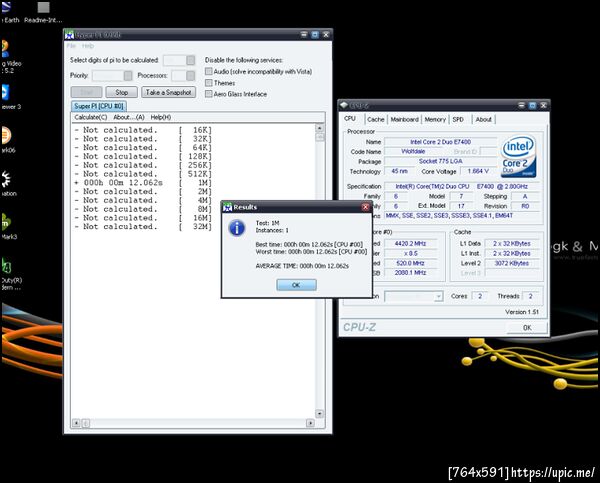Switch to the About tab in CPU-Z
Viewport: 600px width, 483px height.
pyautogui.click(x=484, y=119)
